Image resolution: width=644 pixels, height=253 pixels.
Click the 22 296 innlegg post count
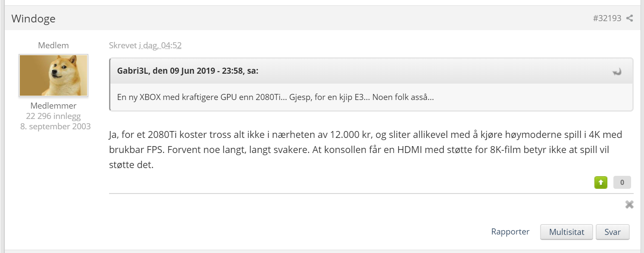(53, 116)
